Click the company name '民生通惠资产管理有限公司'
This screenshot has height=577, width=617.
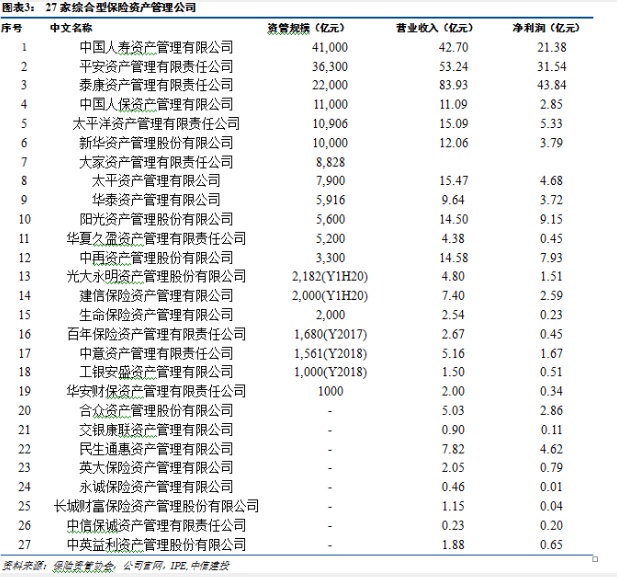point(156,449)
